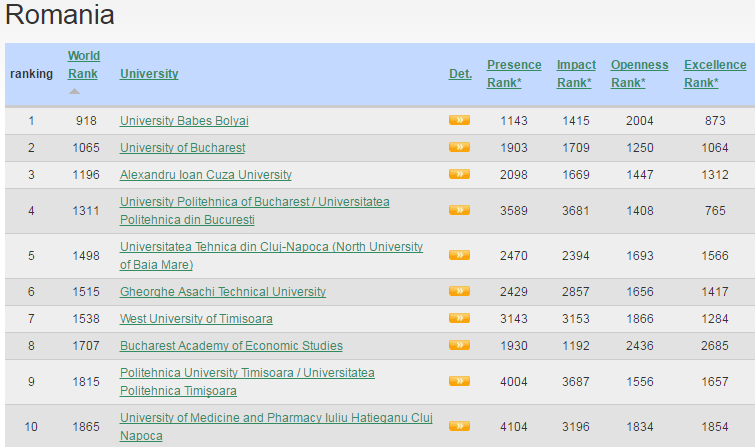This screenshot has height=447, width=755.
Task: Select world rank value 1815
Action: point(86,381)
